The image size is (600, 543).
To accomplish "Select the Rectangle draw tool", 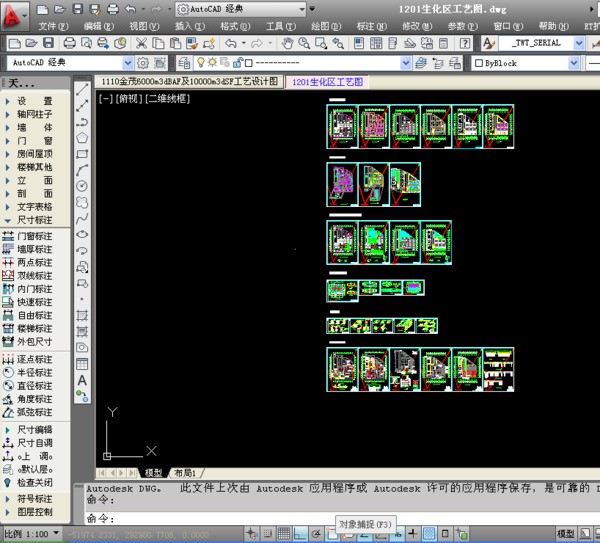I will pos(83,154).
